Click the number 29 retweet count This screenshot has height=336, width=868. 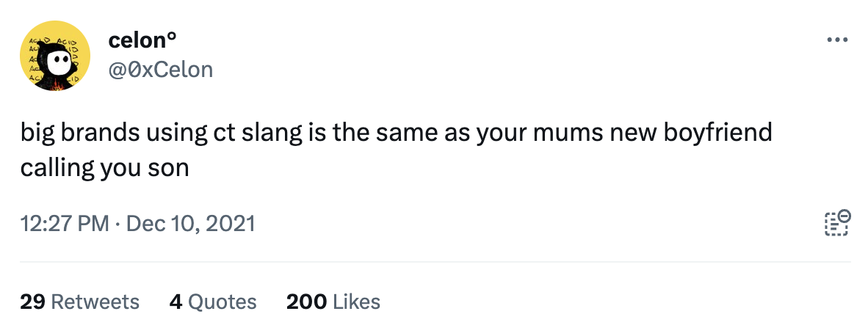pos(32,302)
